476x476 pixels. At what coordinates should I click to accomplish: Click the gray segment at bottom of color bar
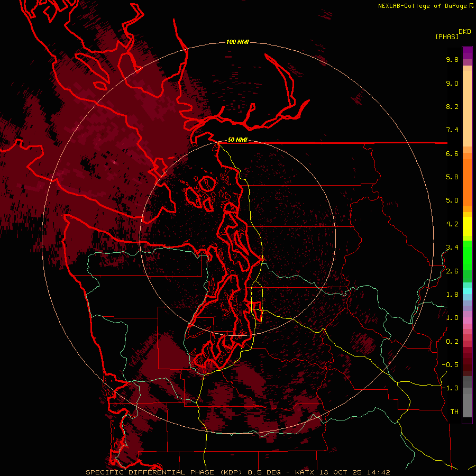tap(467, 402)
